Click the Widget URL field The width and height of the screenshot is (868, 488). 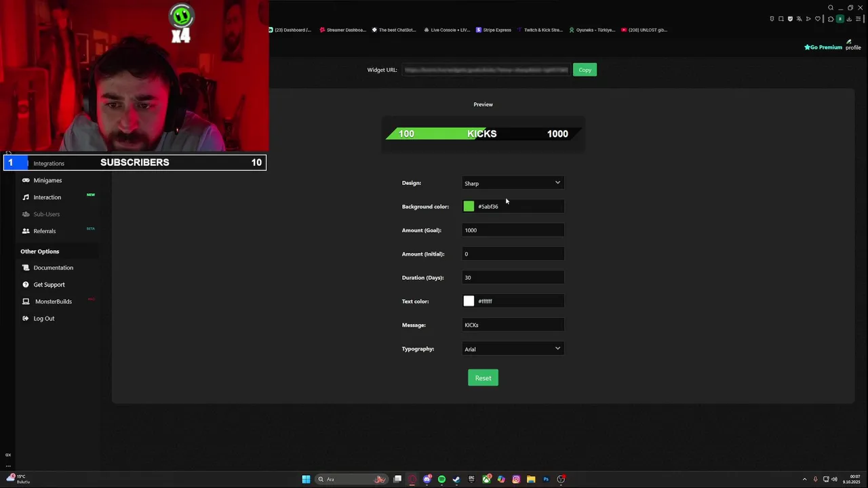point(486,70)
